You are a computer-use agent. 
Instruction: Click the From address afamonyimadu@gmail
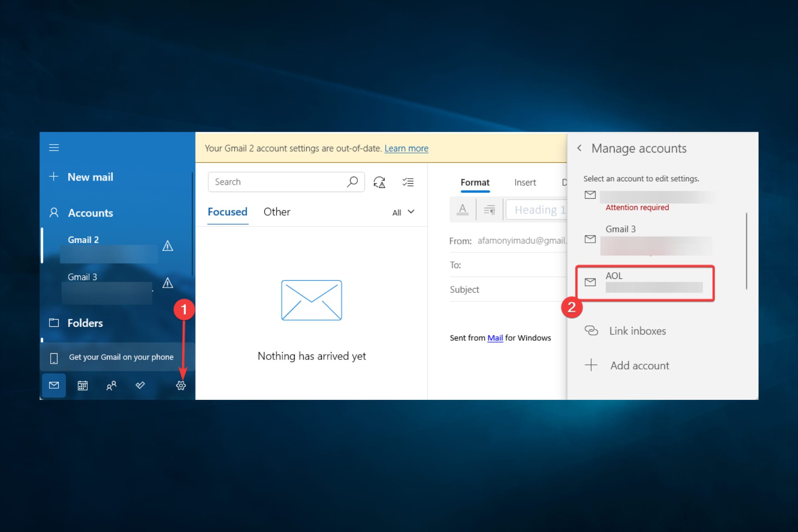coord(522,241)
